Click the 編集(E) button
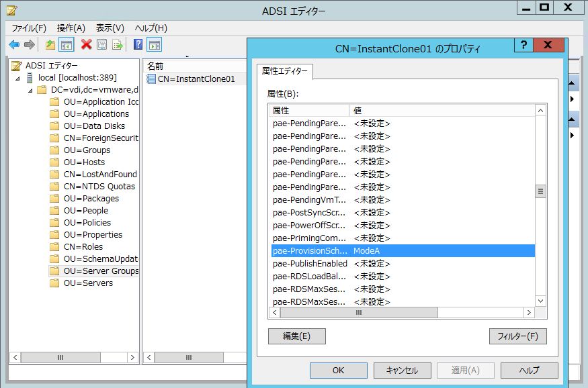The width and height of the screenshot is (588, 388). click(296, 336)
